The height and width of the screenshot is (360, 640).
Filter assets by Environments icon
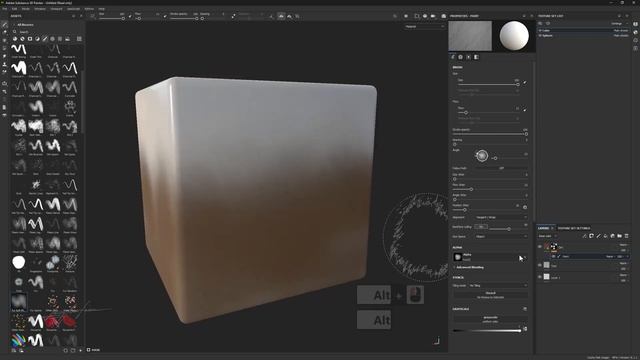[67, 39]
